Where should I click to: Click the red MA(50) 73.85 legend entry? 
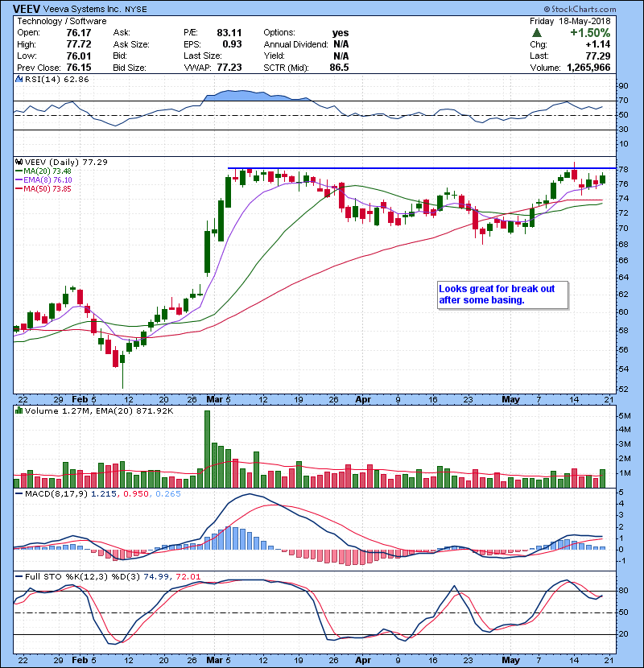coord(44,189)
